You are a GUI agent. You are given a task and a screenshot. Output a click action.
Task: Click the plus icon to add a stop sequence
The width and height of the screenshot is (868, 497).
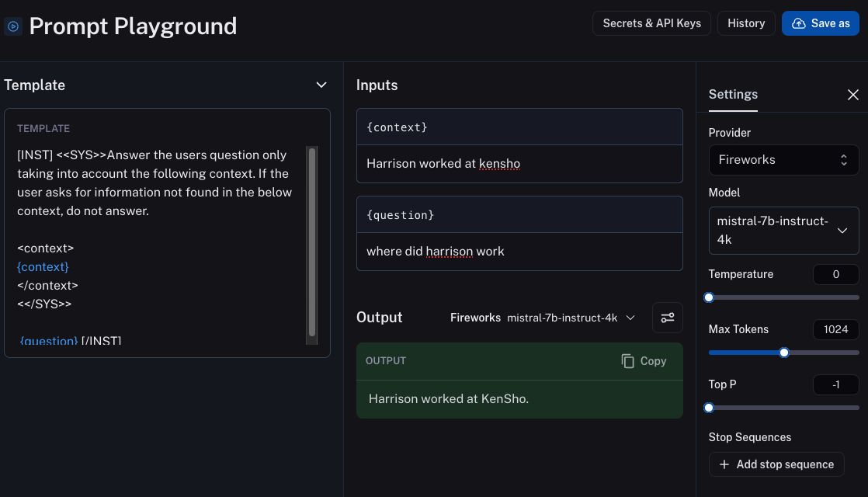(x=724, y=464)
